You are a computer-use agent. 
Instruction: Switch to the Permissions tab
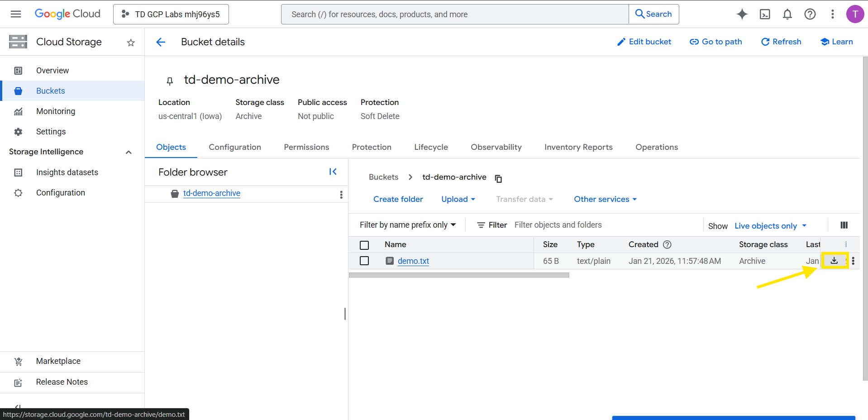coord(306,147)
